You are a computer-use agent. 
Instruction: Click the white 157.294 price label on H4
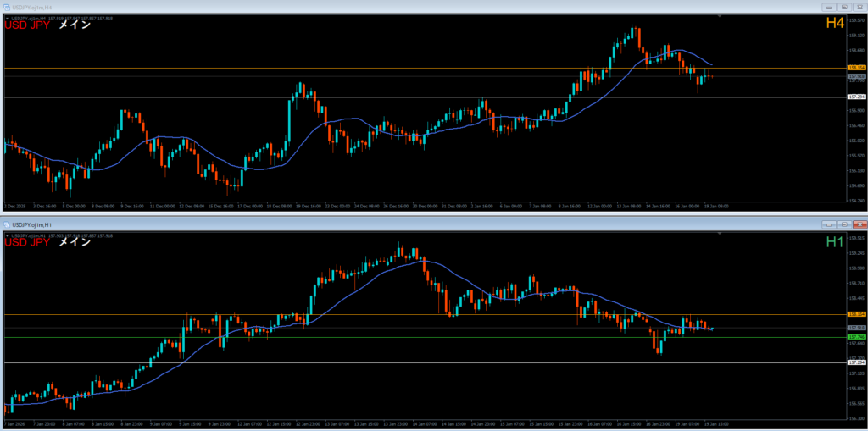(856, 97)
